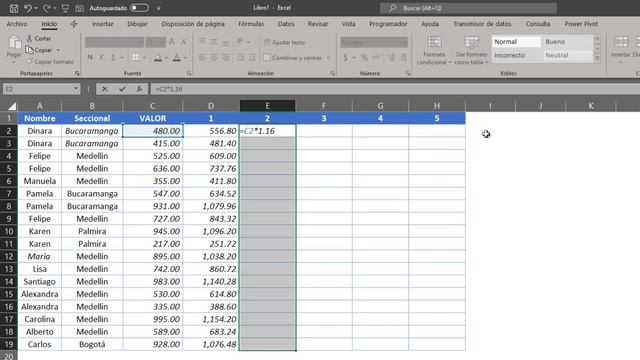
Task: Align text to the right
Action: (x=226, y=58)
